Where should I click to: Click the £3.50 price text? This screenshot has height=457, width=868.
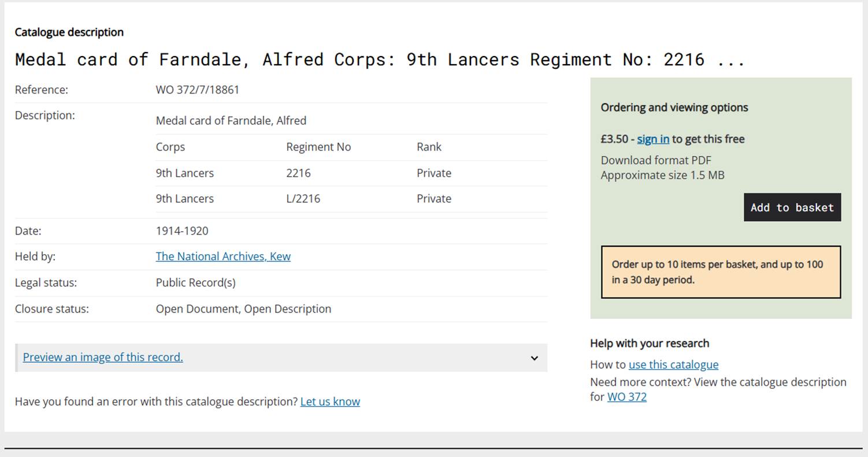point(614,139)
